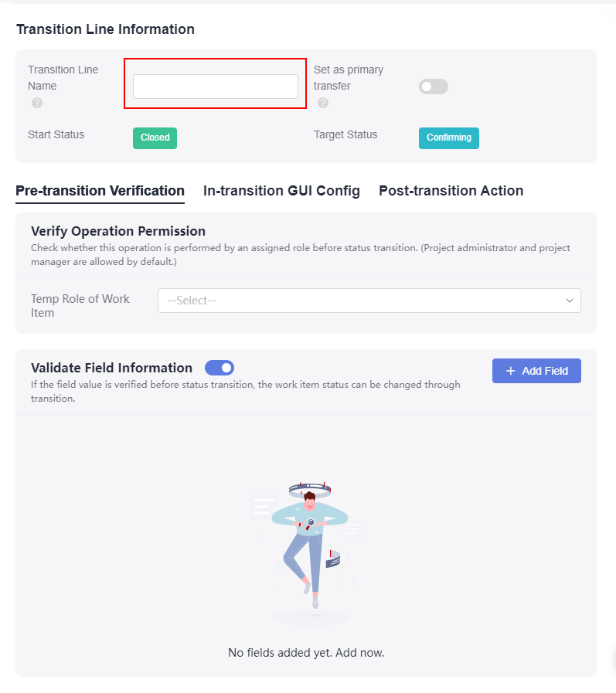The height and width of the screenshot is (693, 616).
Task: Click the Add Field button label
Action: (x=545, y=371)
